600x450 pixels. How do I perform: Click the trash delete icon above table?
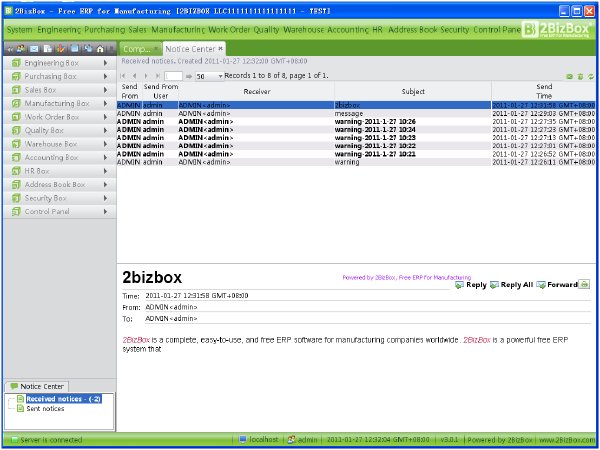(x=580, y=77)
